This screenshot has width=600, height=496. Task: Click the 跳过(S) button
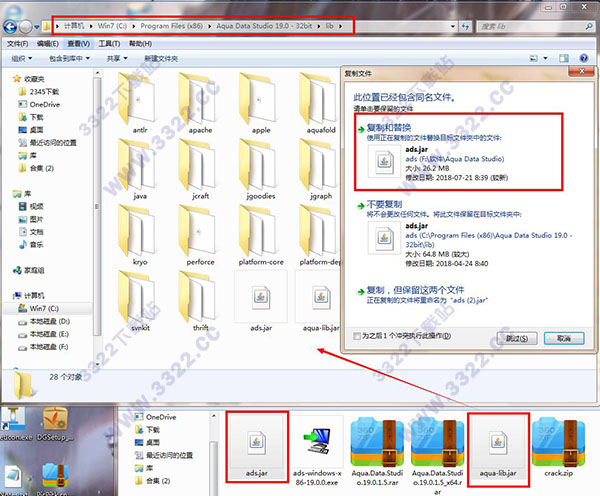(517, 338)
